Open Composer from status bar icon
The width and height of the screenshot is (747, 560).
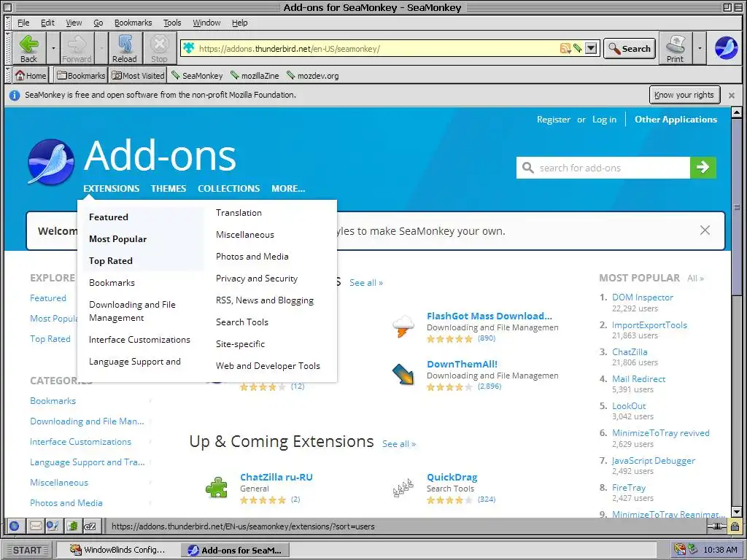53,526
